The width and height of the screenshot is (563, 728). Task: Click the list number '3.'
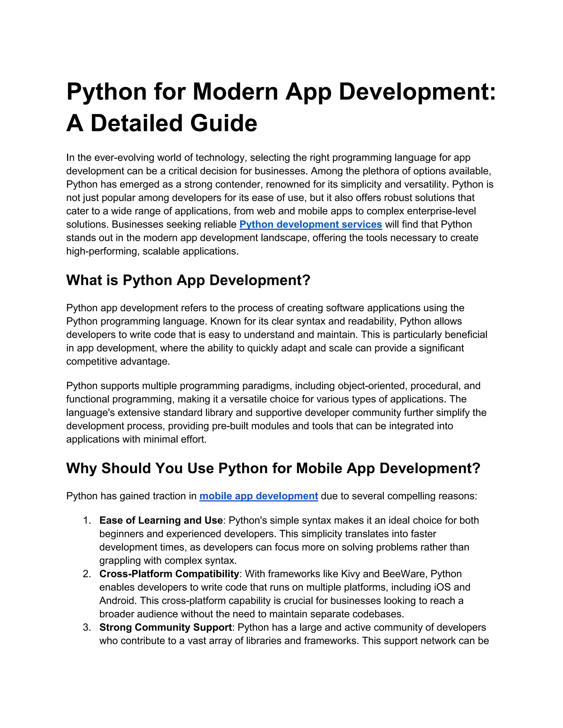(x=87, y=627)
